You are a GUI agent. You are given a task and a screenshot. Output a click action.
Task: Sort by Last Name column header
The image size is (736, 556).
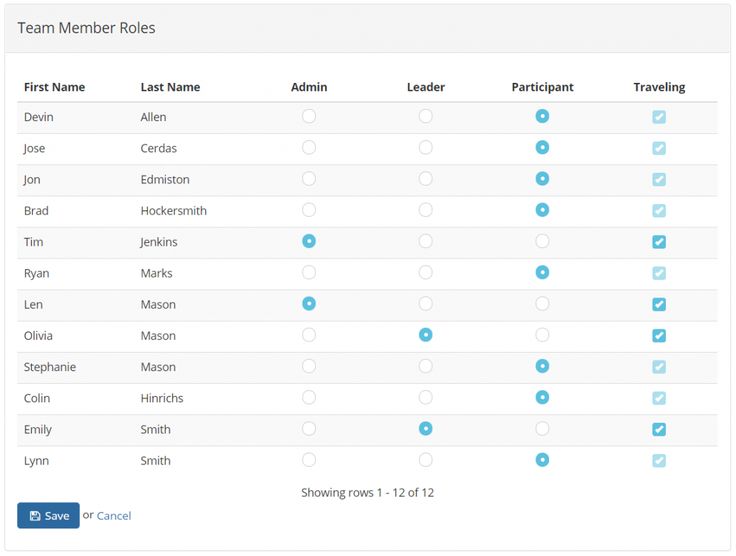pos(170,87)
